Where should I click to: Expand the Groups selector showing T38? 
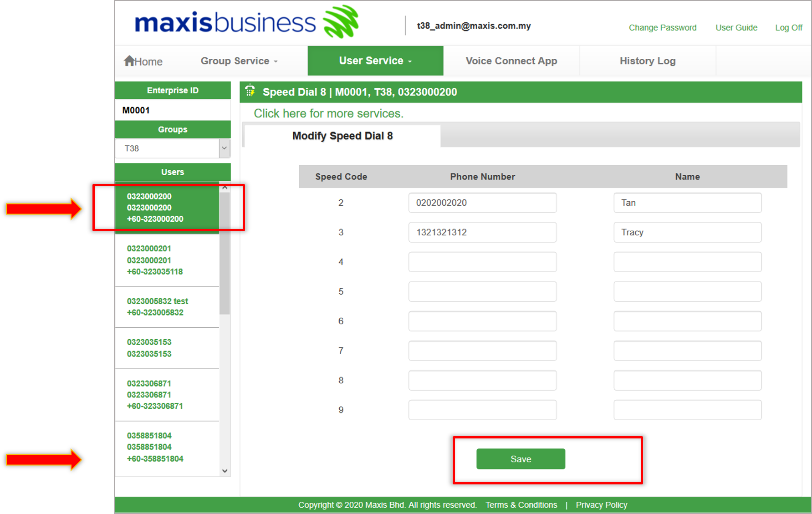coord(224,148)
